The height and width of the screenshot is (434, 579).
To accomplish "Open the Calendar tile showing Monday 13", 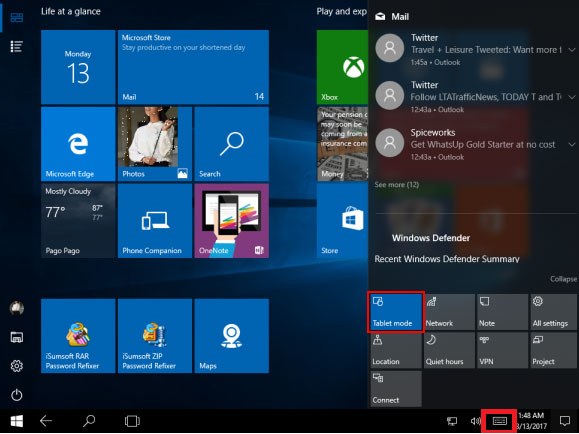I will click(x=78, y=67).
